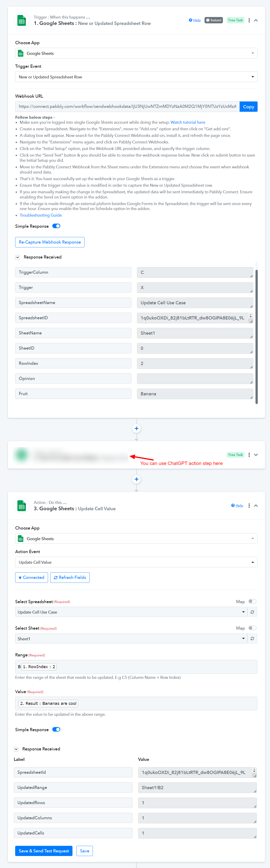Open Trigger Event dropdown

pos(136,77)
